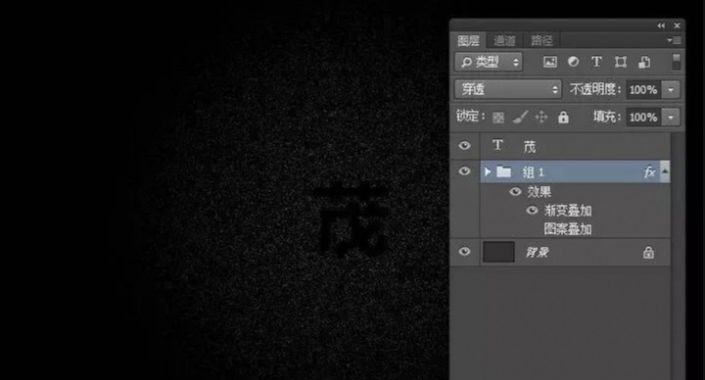Viewport: 705px width, 380px height.
Task: Close the layers panel
Action: pos(677,26)
